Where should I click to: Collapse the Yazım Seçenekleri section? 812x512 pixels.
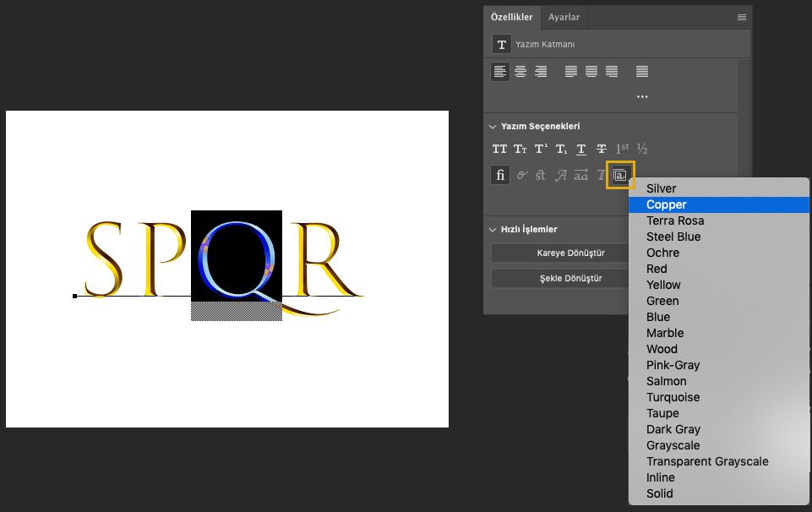493,125
